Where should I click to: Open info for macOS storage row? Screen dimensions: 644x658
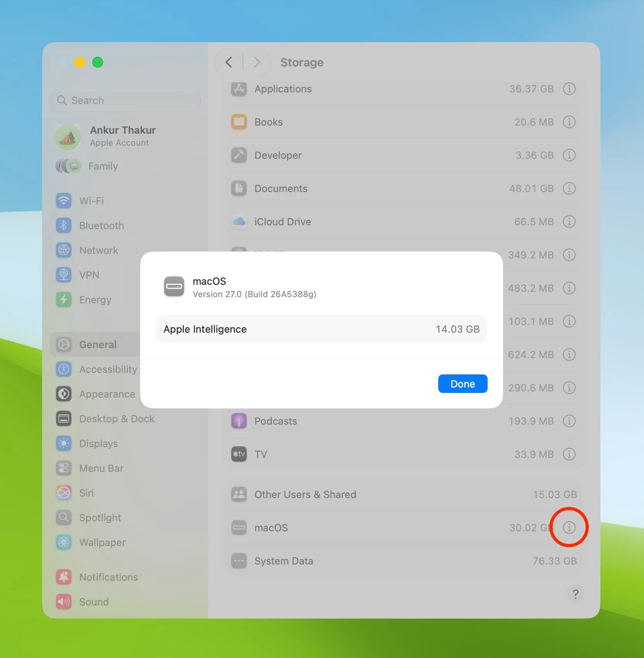(x=569, y=528)
